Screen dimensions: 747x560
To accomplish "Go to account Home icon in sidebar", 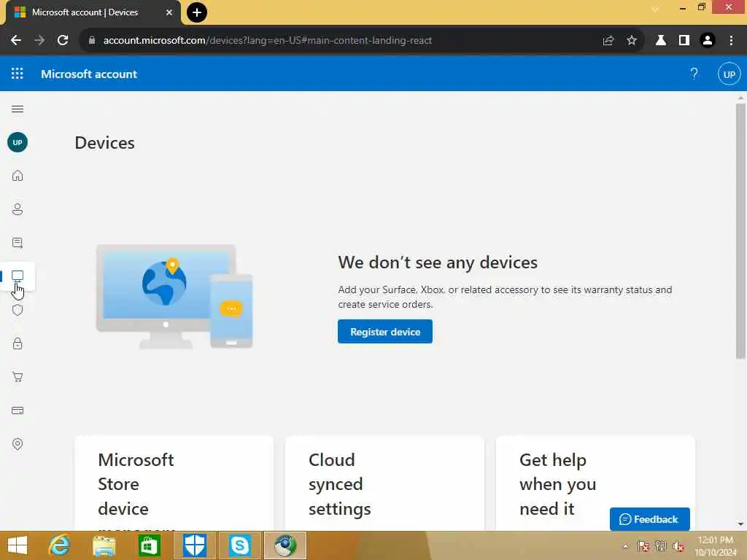I will [18, 176].
